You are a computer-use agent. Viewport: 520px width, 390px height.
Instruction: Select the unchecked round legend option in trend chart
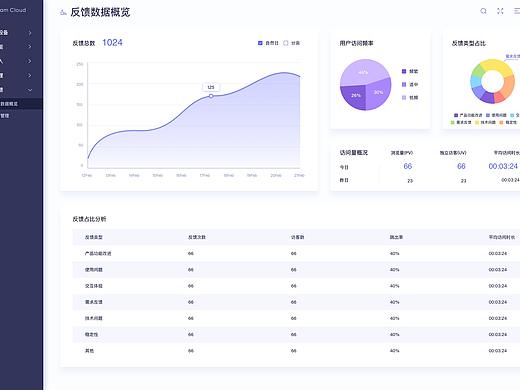pos(286,43)
